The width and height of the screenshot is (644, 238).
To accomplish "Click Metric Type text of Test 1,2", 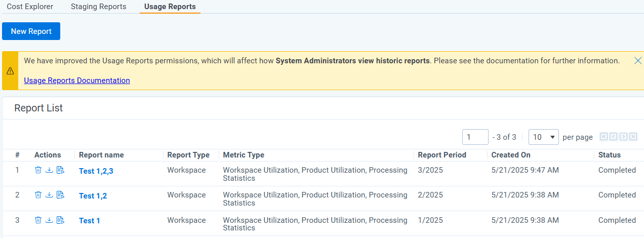I will [x=315, y=199].
